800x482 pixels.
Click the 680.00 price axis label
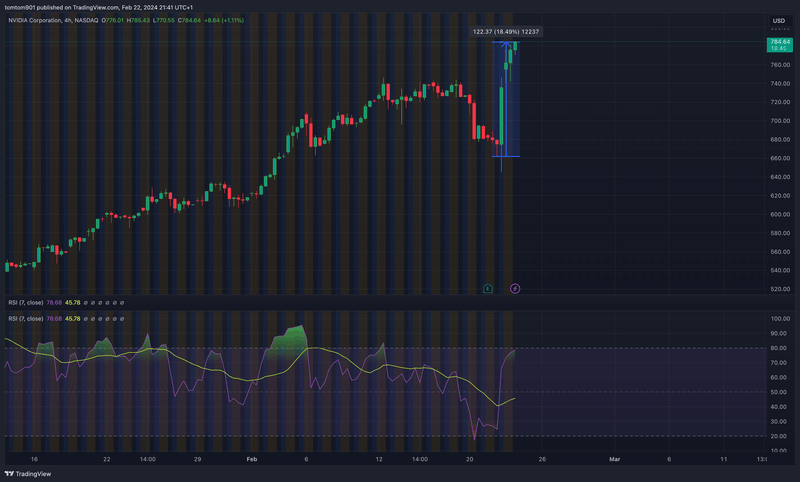[x=781, y=140]
